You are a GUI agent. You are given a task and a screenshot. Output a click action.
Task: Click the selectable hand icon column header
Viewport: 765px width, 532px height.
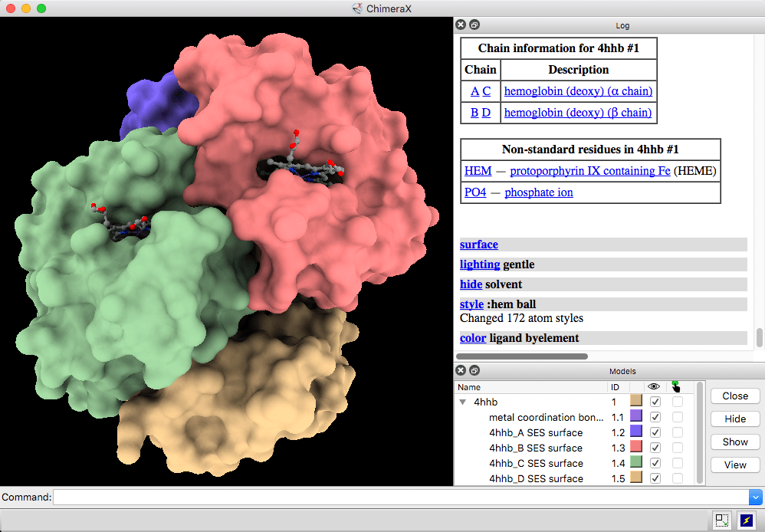676,386
